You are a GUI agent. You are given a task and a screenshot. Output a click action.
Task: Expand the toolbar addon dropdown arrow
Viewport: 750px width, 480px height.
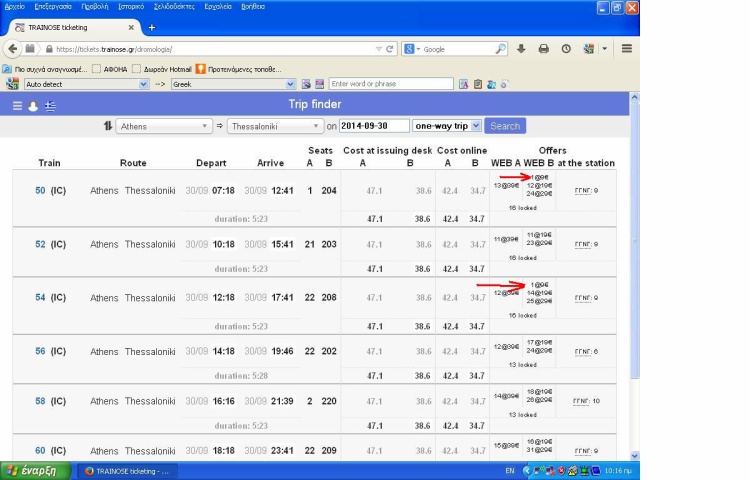pyautogui.click(x=605, y=49)
